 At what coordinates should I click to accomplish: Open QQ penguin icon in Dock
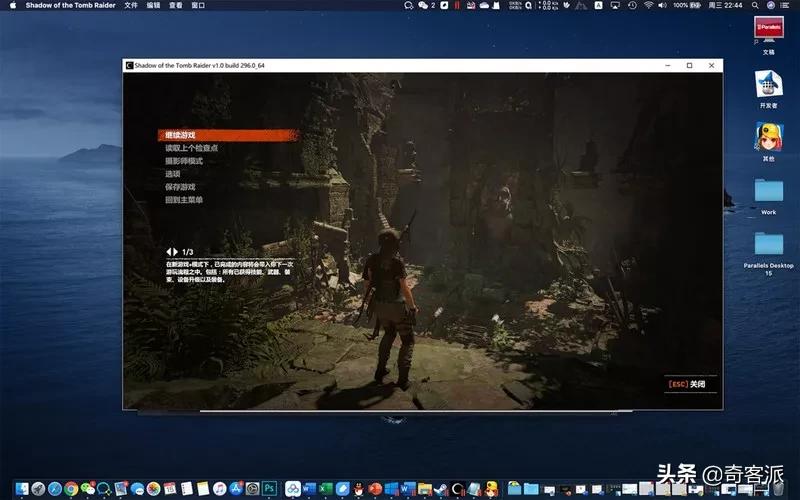click(359, 489)
